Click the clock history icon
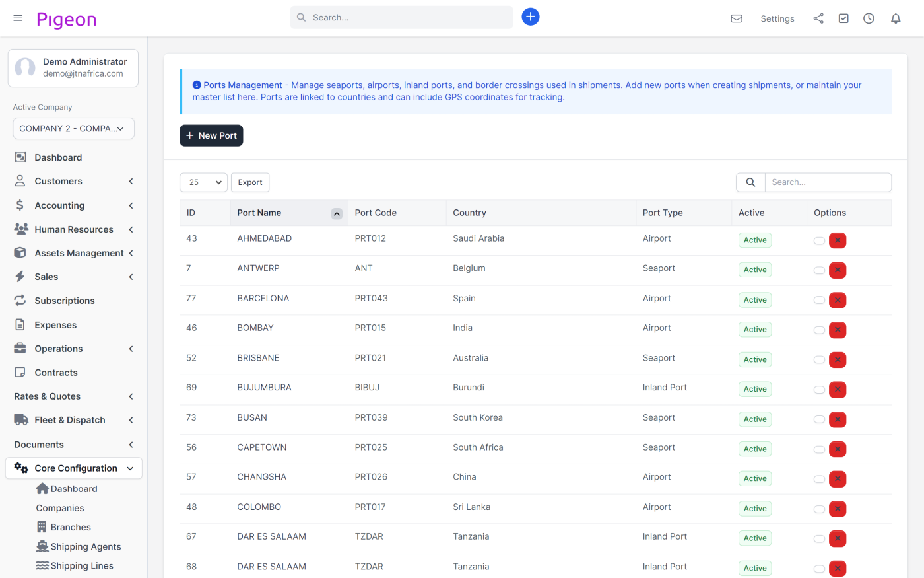The height and width of the screenshot is (578, 924). [x=869, y=18]
